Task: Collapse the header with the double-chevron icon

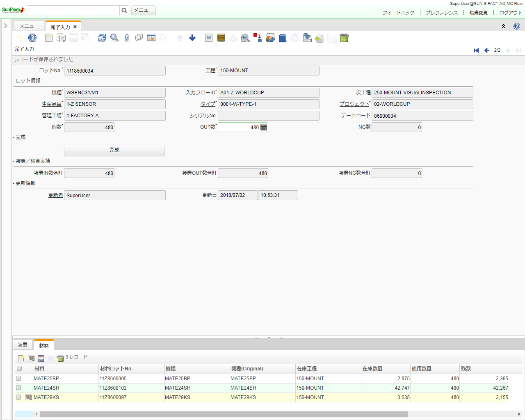Action: [504, 26]
